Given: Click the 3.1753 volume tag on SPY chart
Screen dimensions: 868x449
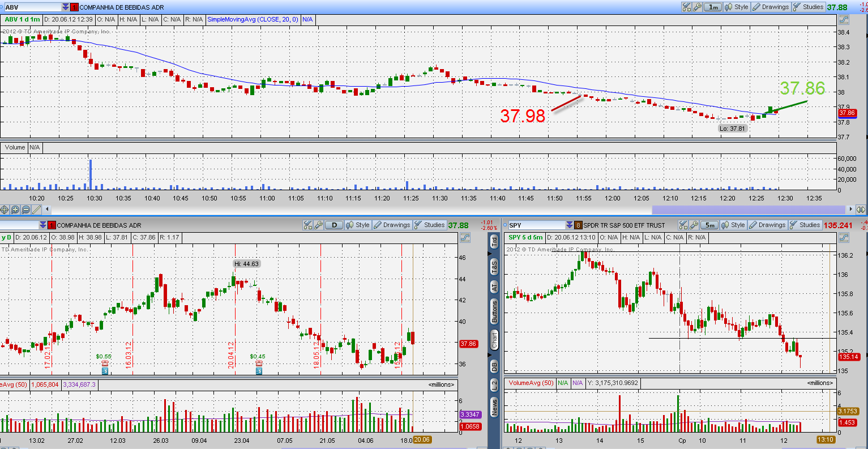Looking at the screenshot, I should coord(848,411).
